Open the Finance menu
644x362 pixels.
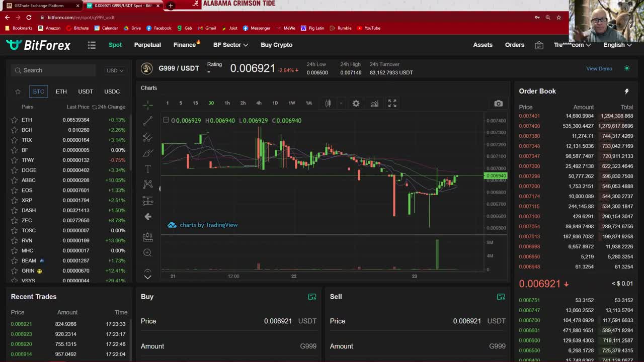coord(185,45)
